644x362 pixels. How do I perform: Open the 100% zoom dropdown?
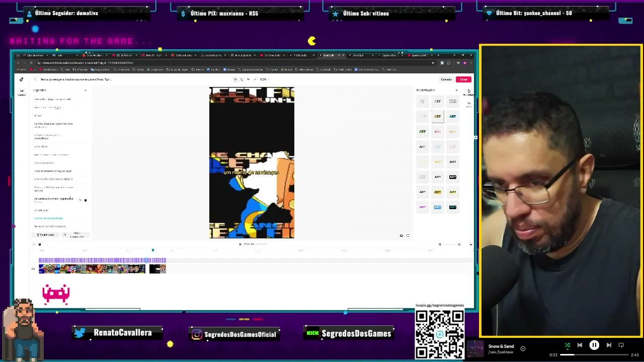[x=265, y=79]
